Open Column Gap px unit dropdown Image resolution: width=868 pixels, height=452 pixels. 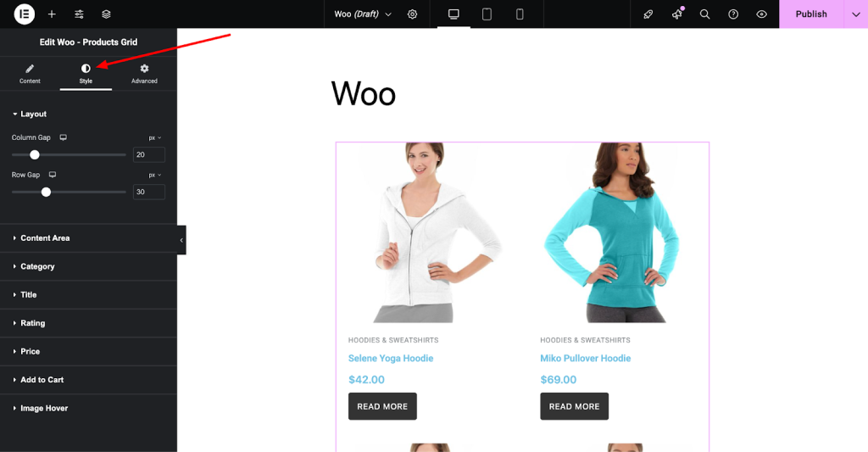tap(155, 137)
